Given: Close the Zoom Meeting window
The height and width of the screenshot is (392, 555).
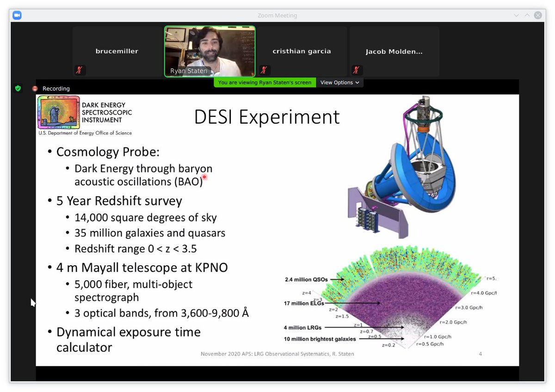Looking at the screenshot, I should click(x=538, y=15).
